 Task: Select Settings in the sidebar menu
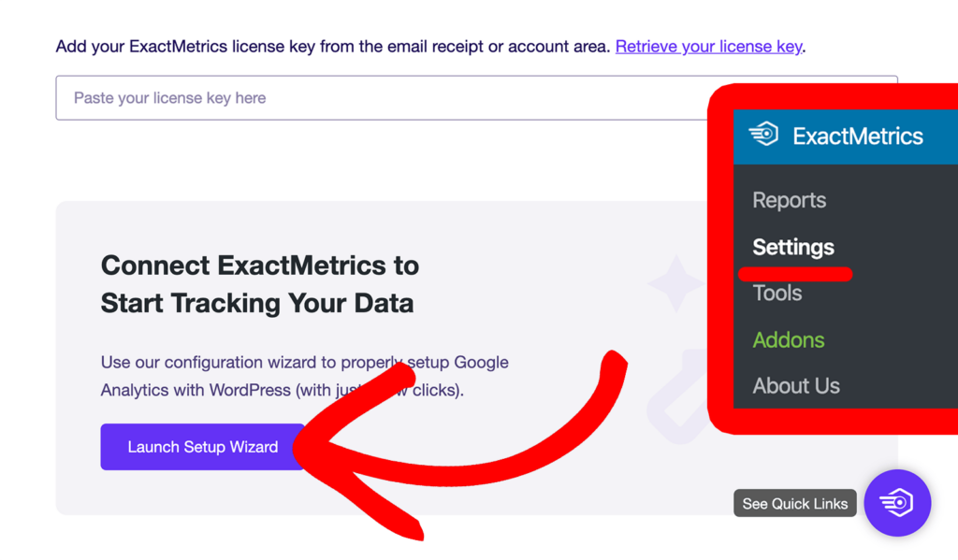[792, 247]
